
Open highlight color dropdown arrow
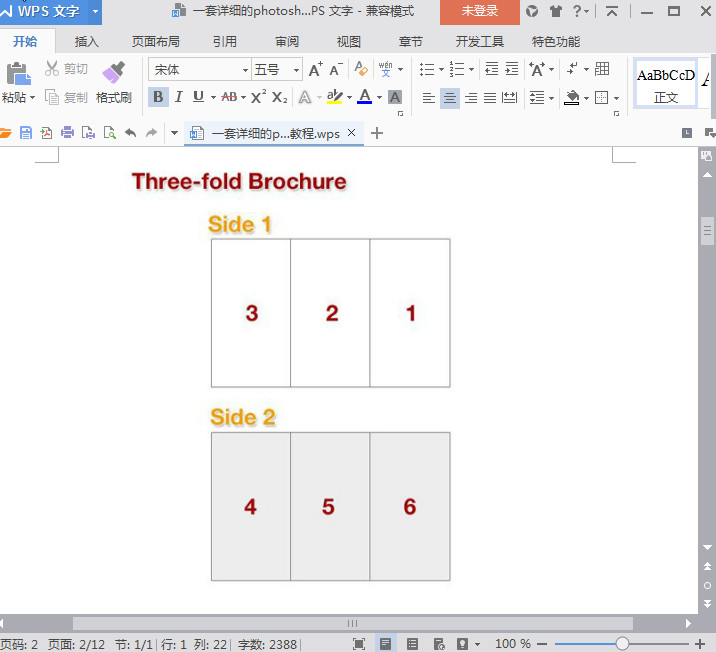349,97
